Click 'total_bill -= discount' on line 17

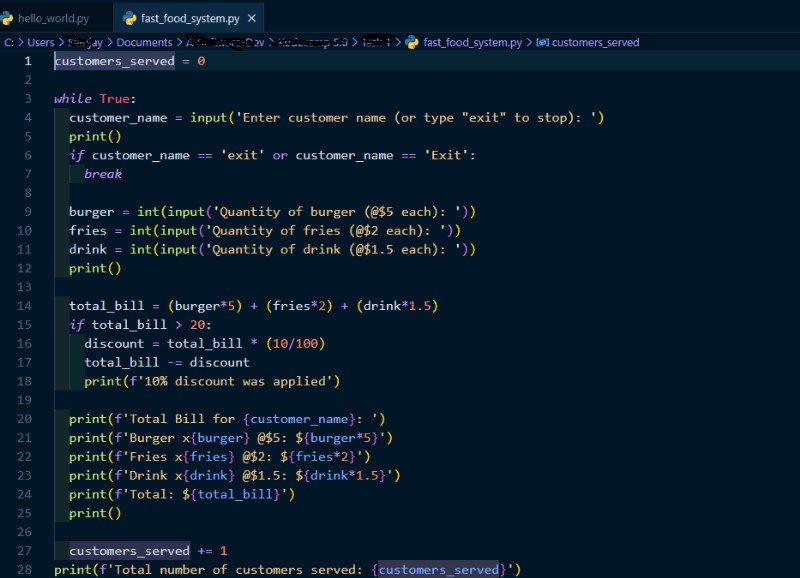click(x=167, y=363)
